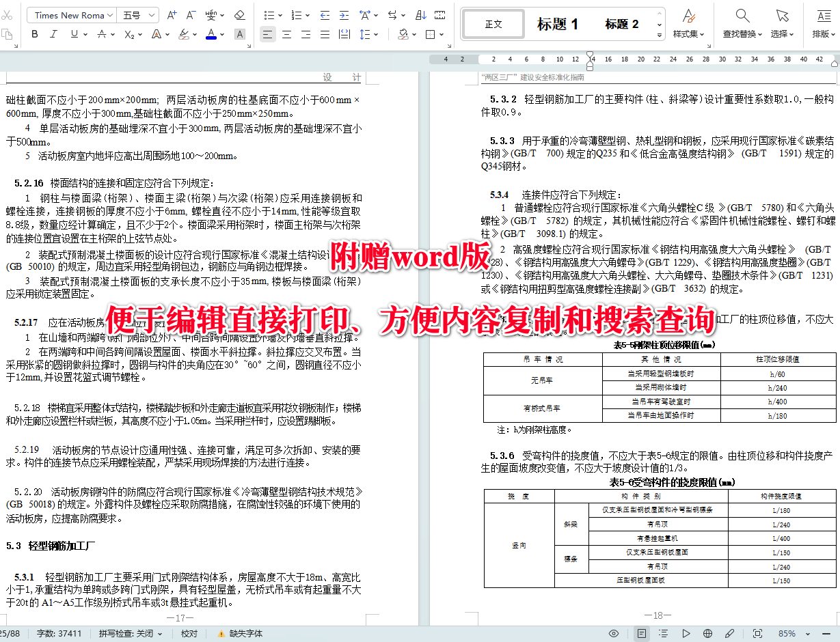Viewport: 840px width, 642px height.
Task: Click the paragraph shading paint bucket
Action: click(x=403, y=33)
